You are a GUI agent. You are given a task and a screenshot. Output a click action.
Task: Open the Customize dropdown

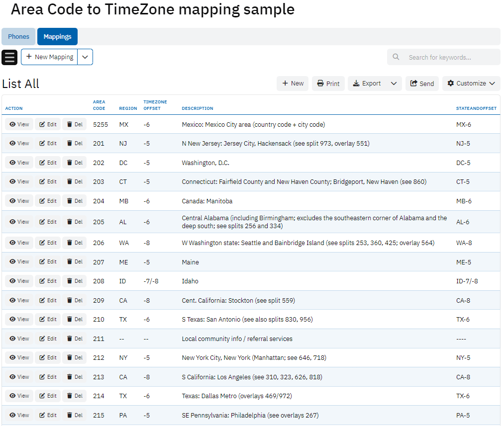[x=471, y=84]
